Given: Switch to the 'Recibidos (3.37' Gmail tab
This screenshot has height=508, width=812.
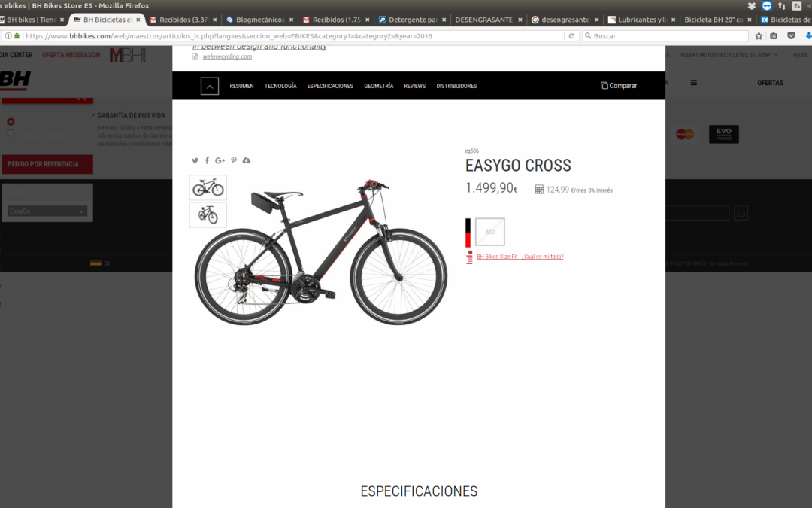Looking at the screenshot, I should coord(183,20).
